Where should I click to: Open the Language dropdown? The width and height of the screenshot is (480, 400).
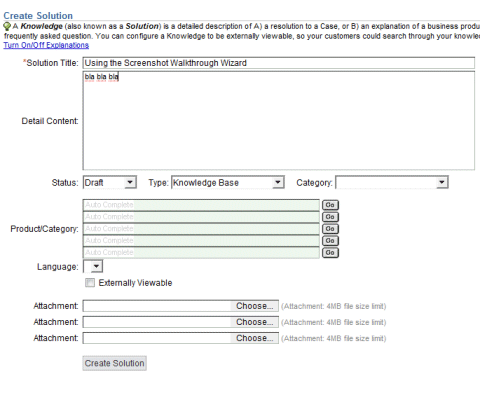[93, 266]
